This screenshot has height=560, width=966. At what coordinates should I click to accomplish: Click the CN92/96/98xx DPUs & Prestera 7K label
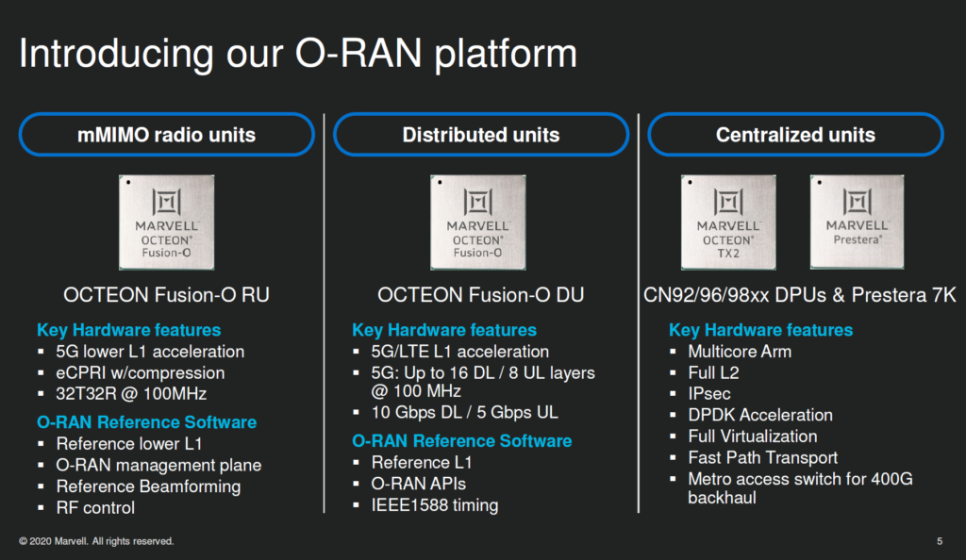pos(799,295)
